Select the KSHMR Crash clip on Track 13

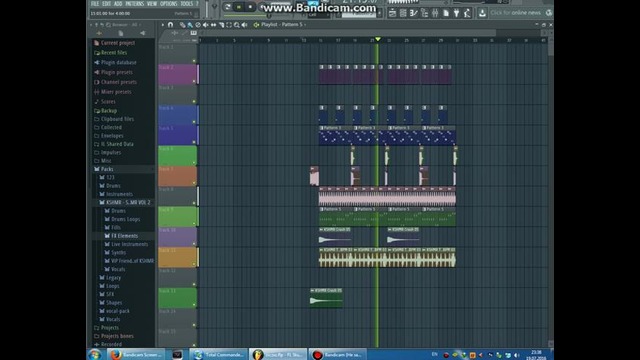tap(326, 298)
